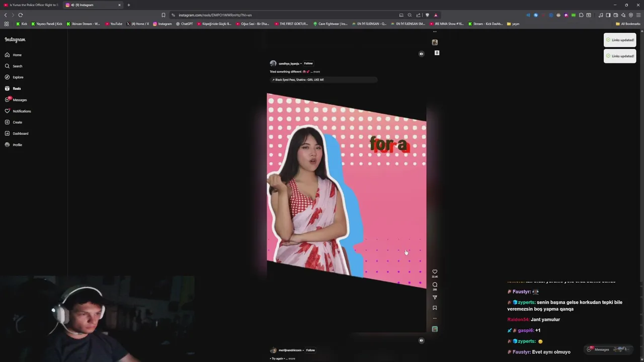
Task: Open the 'Yayıncı Paneli | Kick' bookmark
Action: [47, 24]
